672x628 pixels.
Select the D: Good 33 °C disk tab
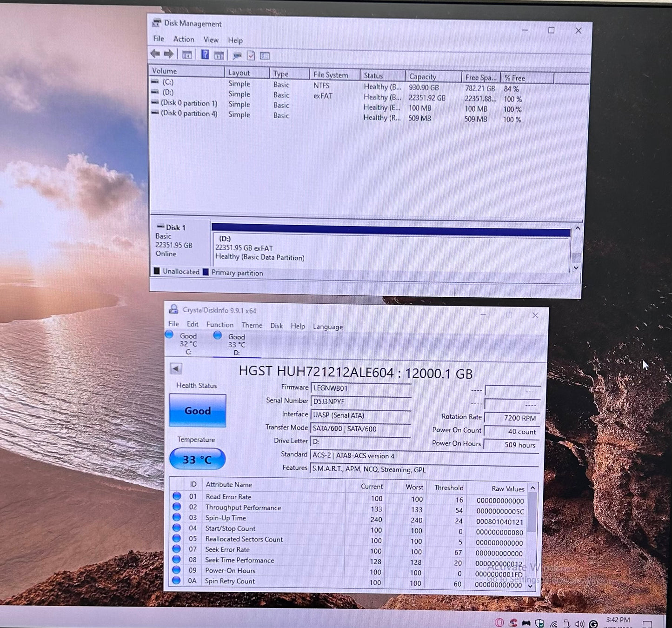[x=231, y=344]
